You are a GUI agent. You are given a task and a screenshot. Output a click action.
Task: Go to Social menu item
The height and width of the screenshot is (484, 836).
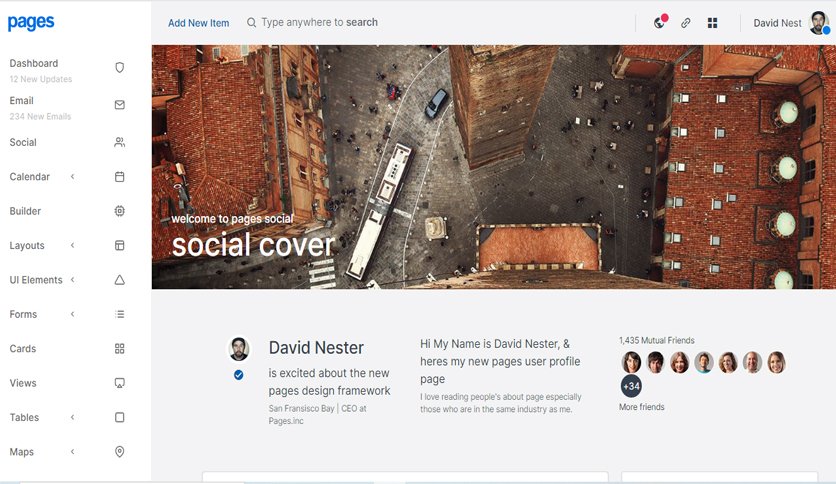point(23,142)
